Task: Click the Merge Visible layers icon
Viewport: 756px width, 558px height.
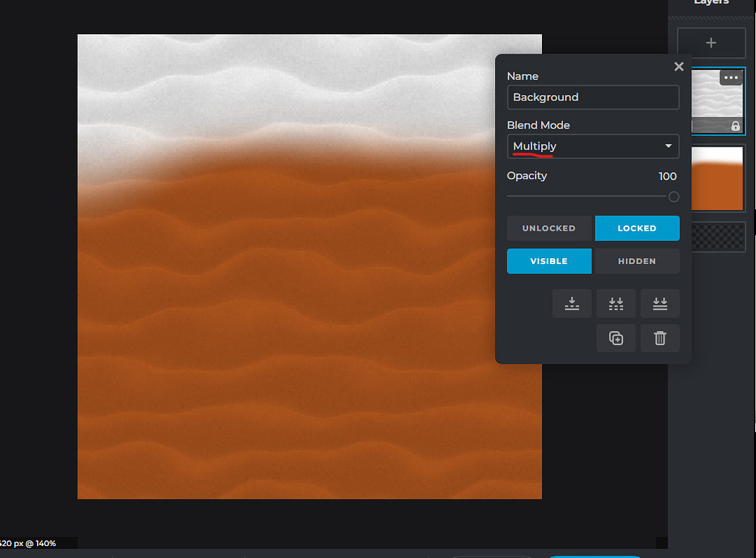Action: [x=616, y=304]
